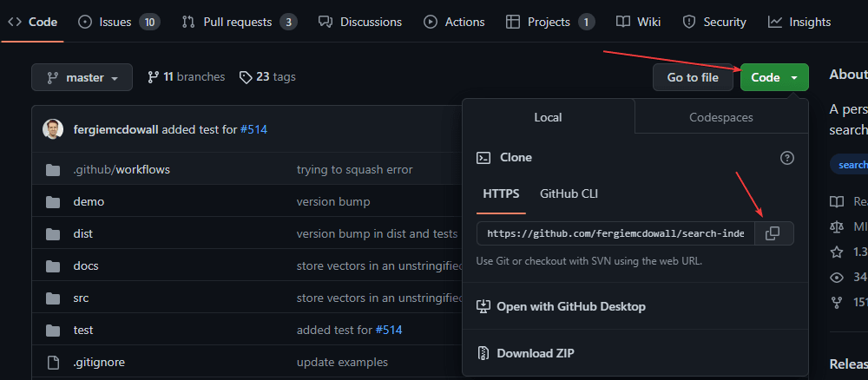Open the #514 link in commit header
Viewport: 868px width, 380px height.
[253, 130]
